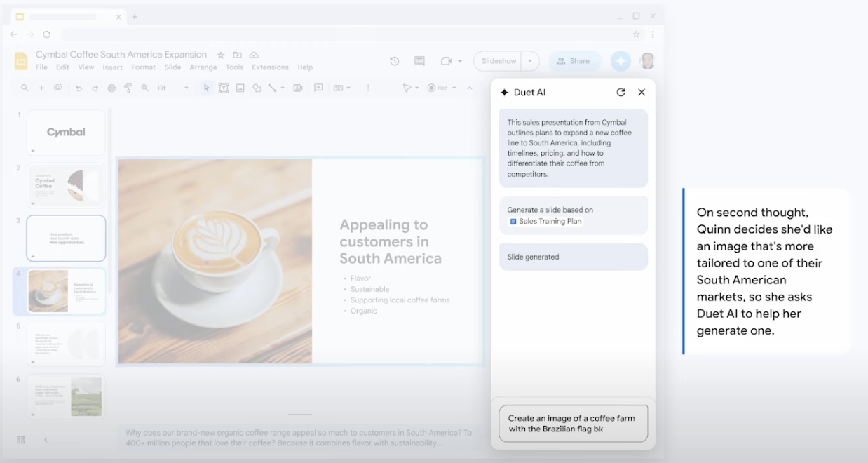868x463 pixels.
Task: Hide the menus with collapse arrow
Action: point(470,88)
